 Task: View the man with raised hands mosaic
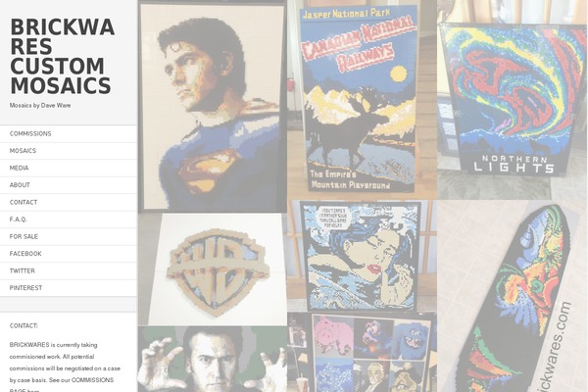(213, 359)
